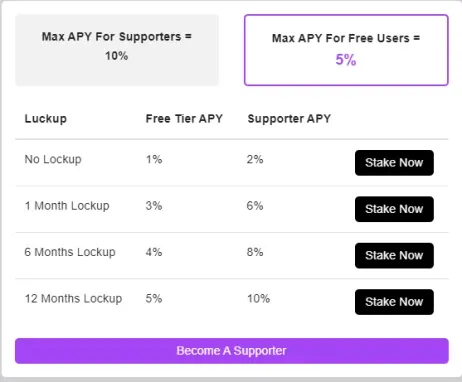Click the Supporter APY column header

click(x=289, y=119)
